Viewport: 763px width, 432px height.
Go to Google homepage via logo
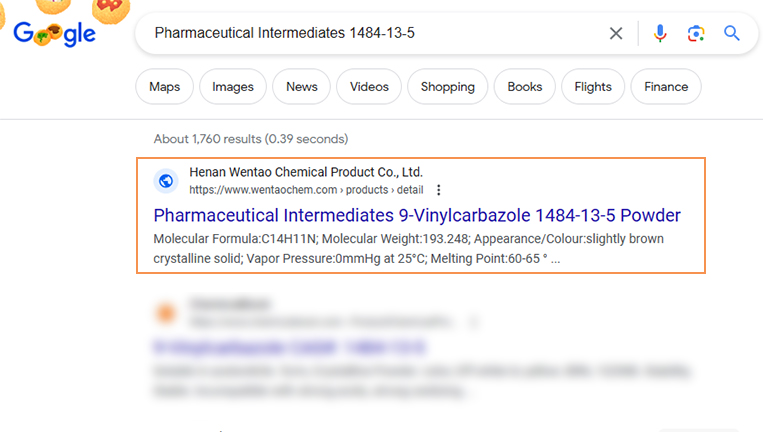coord(54,33)
